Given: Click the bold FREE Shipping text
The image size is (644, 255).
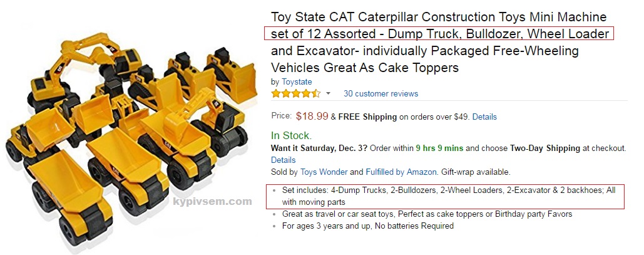Looking at the screenshot, I should point(367,117).
